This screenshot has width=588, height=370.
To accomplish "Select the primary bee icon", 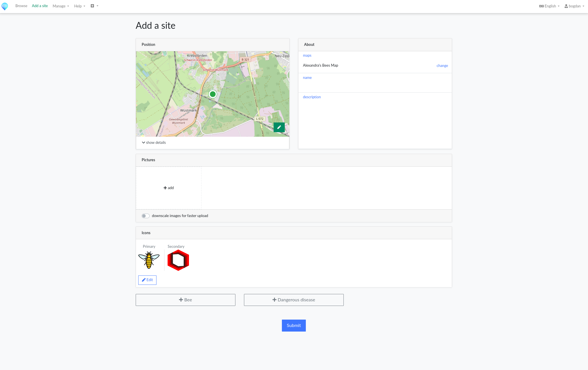I will tap(149, 260).
